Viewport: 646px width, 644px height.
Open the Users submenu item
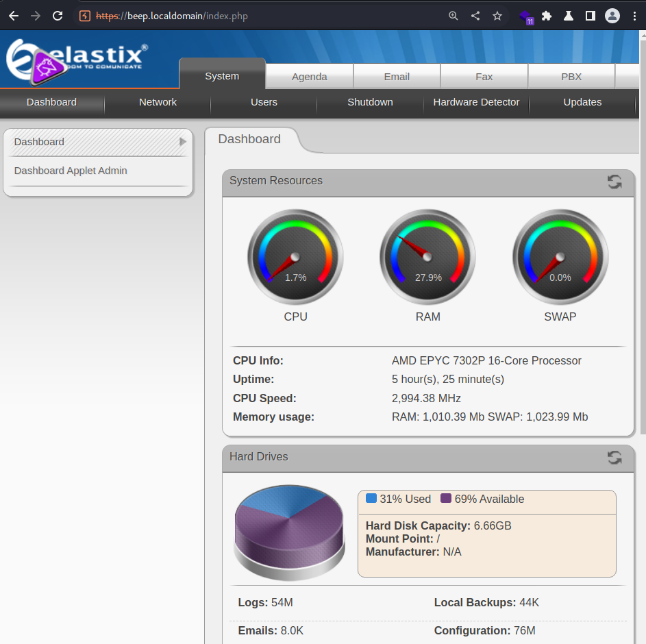(x=264, y=102)
